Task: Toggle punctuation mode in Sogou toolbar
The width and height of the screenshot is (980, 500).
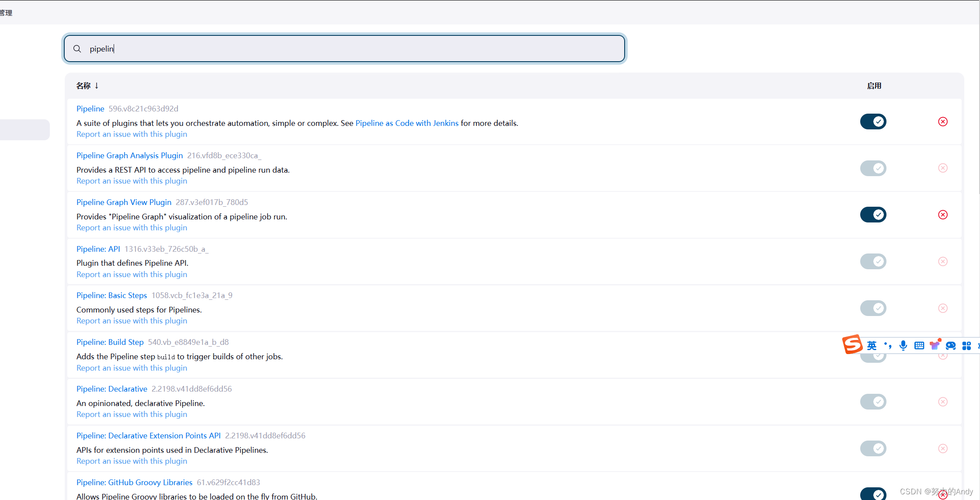Action: tap(888, 346)
